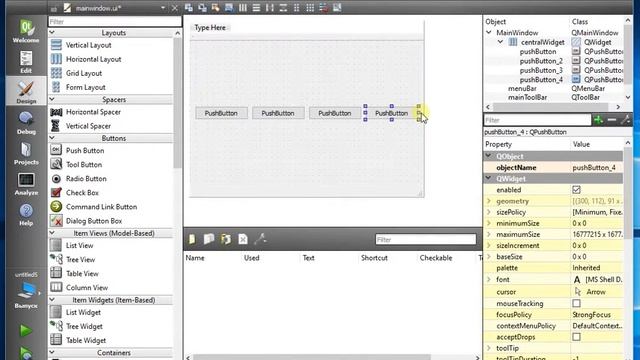Remove dynamic property with minus icon

612,120
